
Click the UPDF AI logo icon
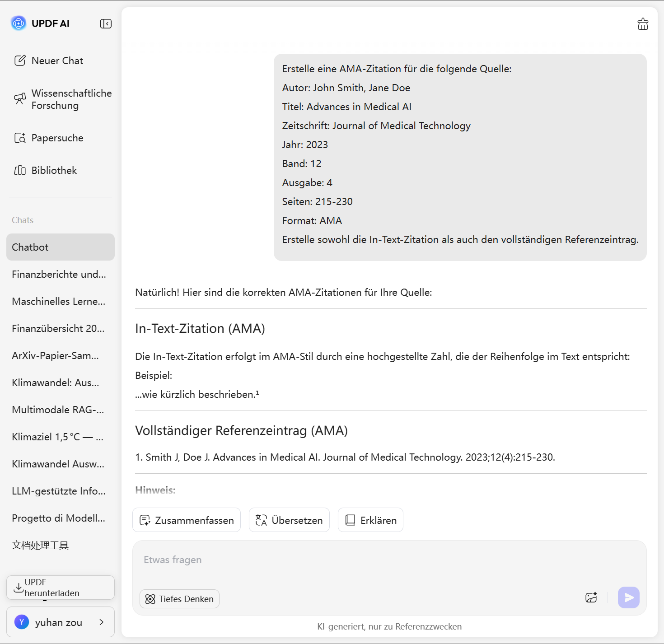pos(19,23)
